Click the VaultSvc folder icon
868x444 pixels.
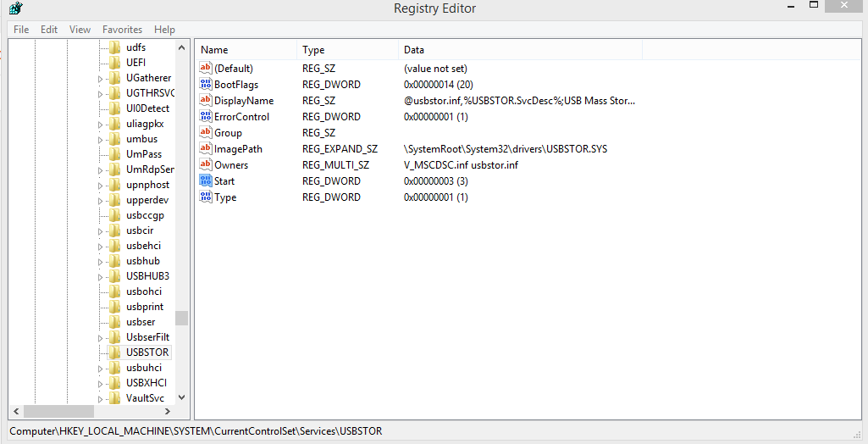point(114,397)
